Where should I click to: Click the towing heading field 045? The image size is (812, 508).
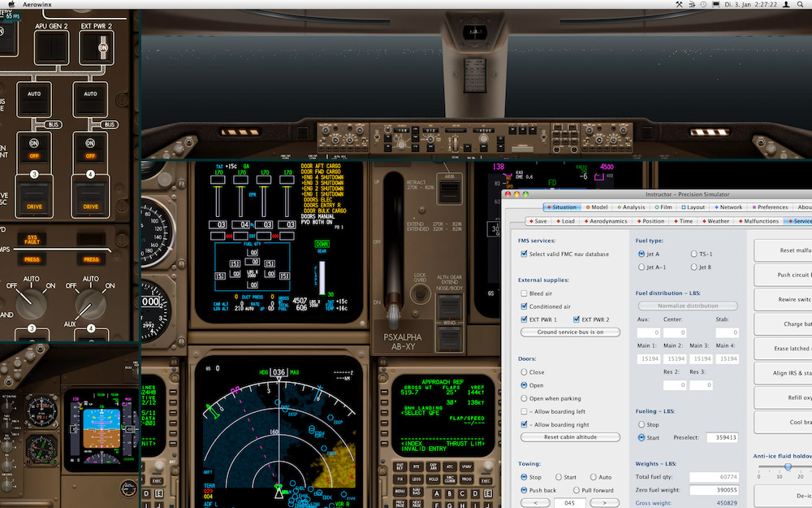click(570, 503)
